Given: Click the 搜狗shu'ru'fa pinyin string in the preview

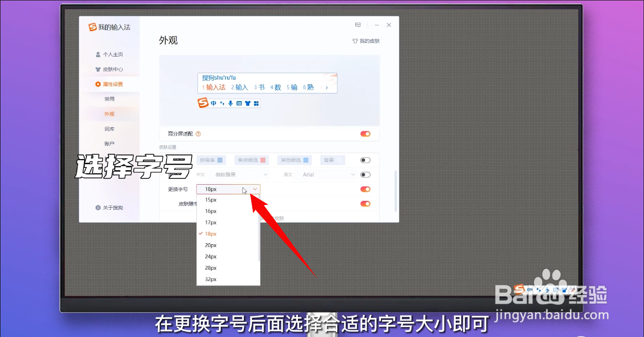Looking at the screenshot, I should coord(219,78).
